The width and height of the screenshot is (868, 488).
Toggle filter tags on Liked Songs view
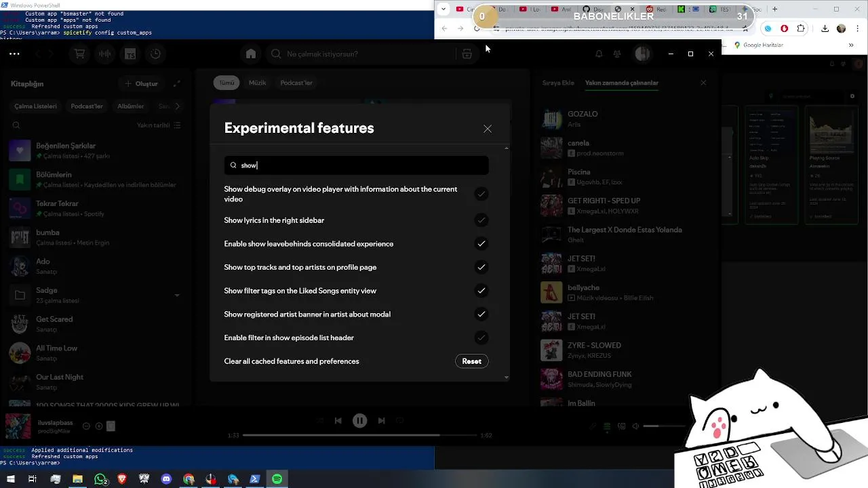[x=481, y=291]
